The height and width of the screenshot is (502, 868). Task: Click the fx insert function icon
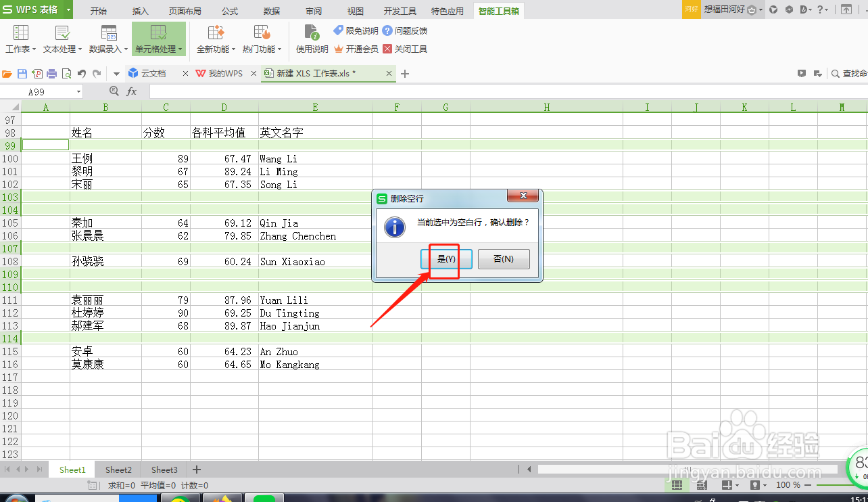click(132, 91)
